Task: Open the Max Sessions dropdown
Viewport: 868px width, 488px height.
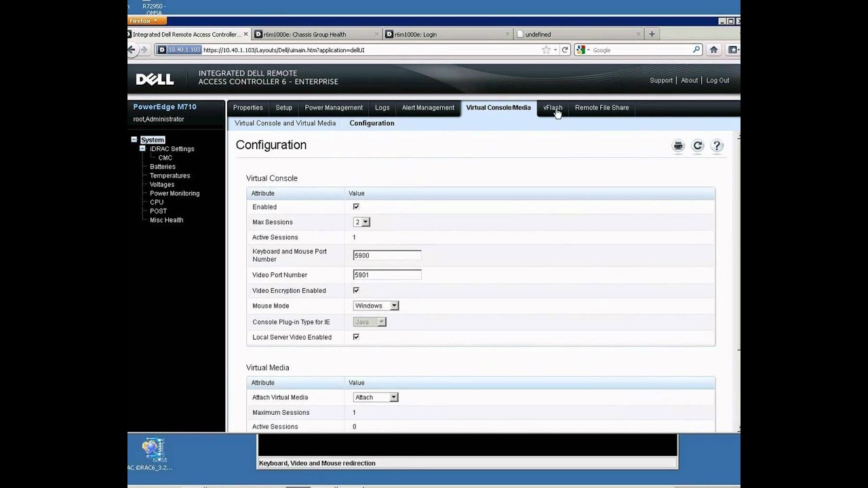Action: [x=361, y=222]
